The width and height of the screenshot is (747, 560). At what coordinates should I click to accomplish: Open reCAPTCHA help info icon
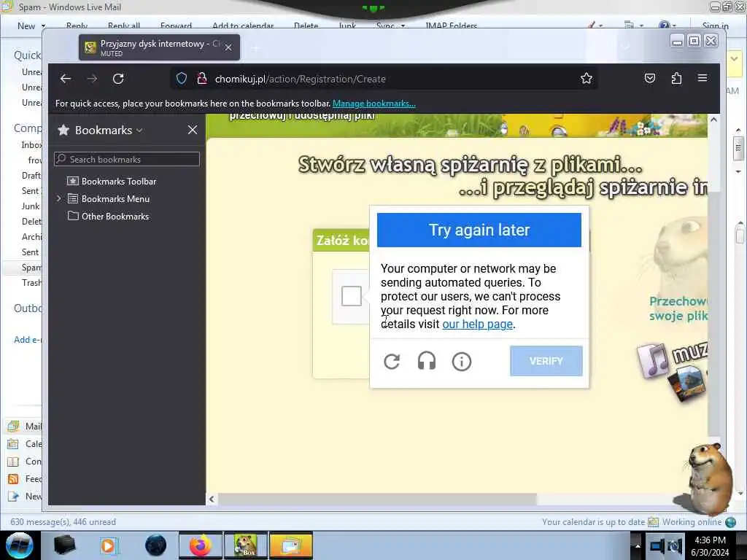click(x=462, y=362)
